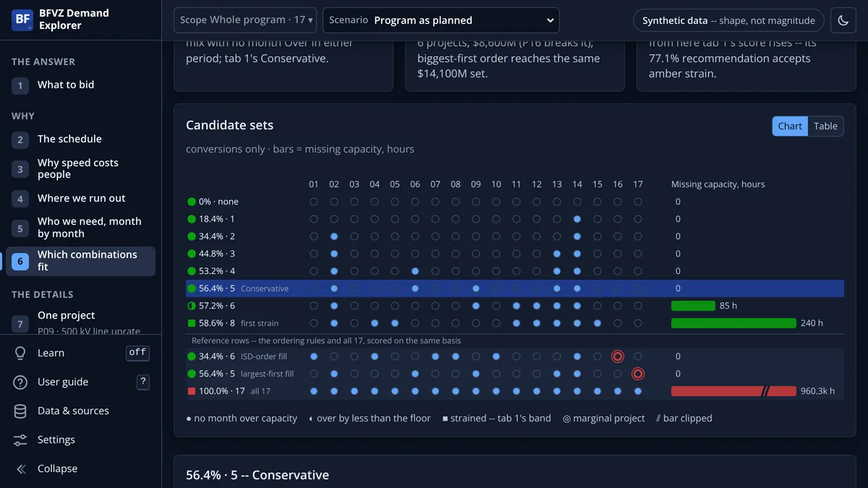Viewport: 868px width, 488px height.
Task: Click column header 17
Action: click(x=637, y=184)
